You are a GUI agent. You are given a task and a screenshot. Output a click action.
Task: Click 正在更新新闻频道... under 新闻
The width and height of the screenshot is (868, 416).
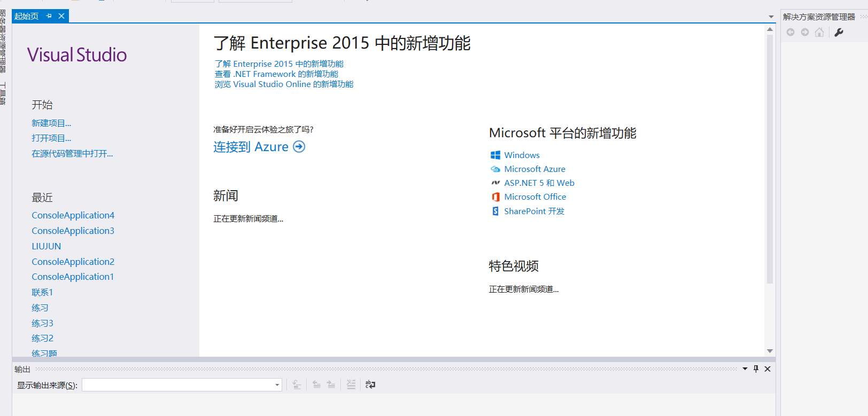point(249,219)
